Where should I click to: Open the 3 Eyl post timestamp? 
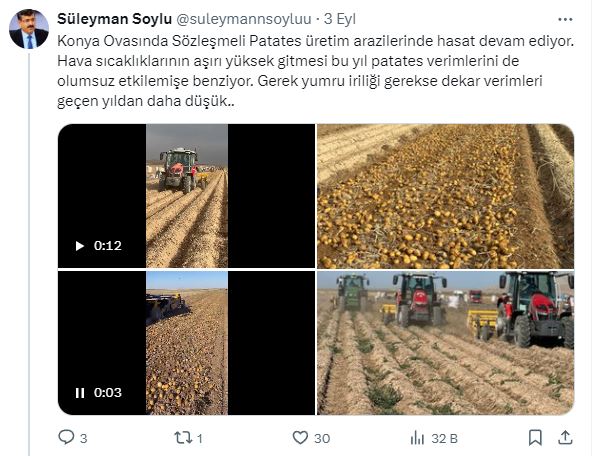click(x=340, y=19)
